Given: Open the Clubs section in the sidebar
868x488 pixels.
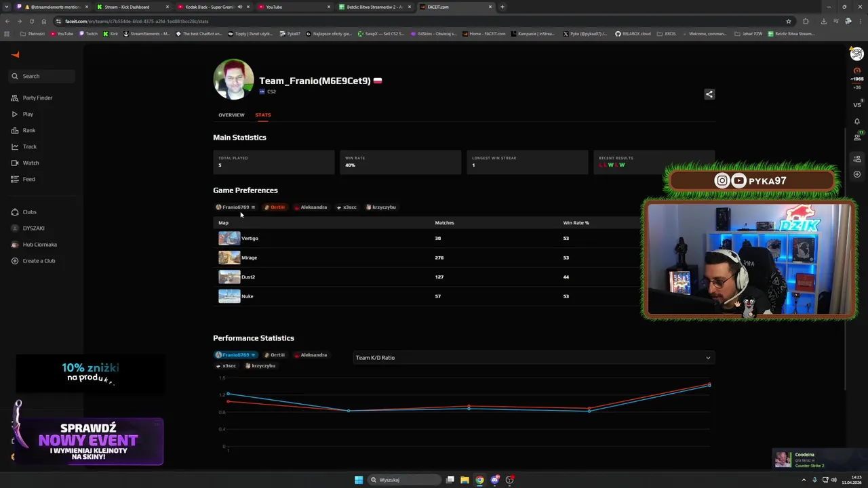Looking at the screenshot, I should 24,212.
